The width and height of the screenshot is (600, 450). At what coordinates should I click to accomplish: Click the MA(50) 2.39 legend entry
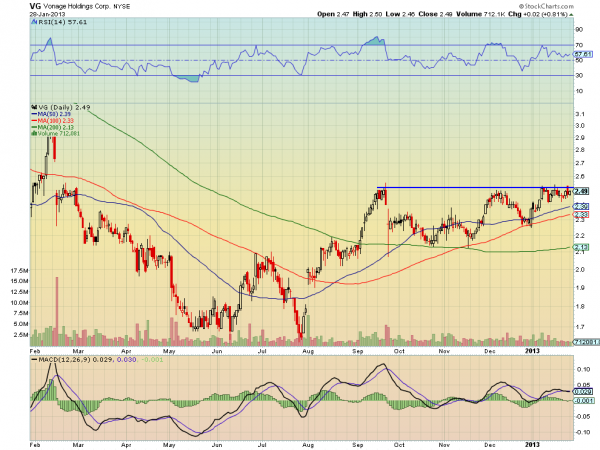click(54, 114)
